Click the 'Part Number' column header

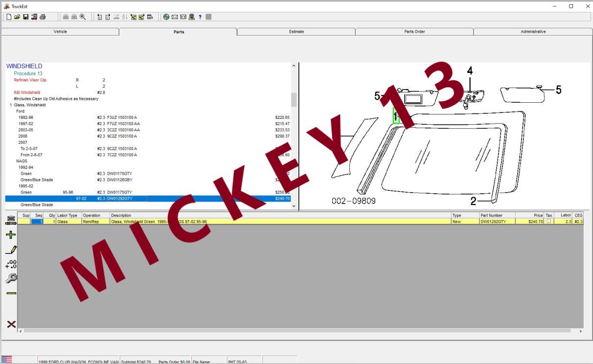498,215
